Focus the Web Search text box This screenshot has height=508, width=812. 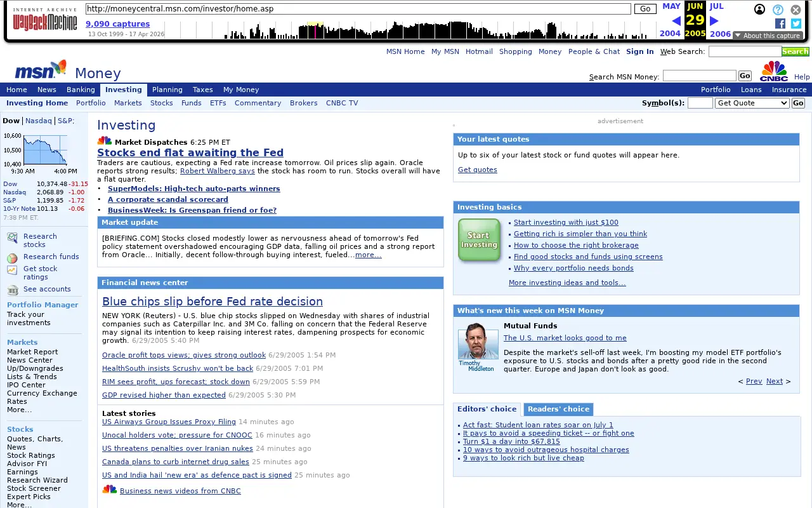click(x=745, y=51)
